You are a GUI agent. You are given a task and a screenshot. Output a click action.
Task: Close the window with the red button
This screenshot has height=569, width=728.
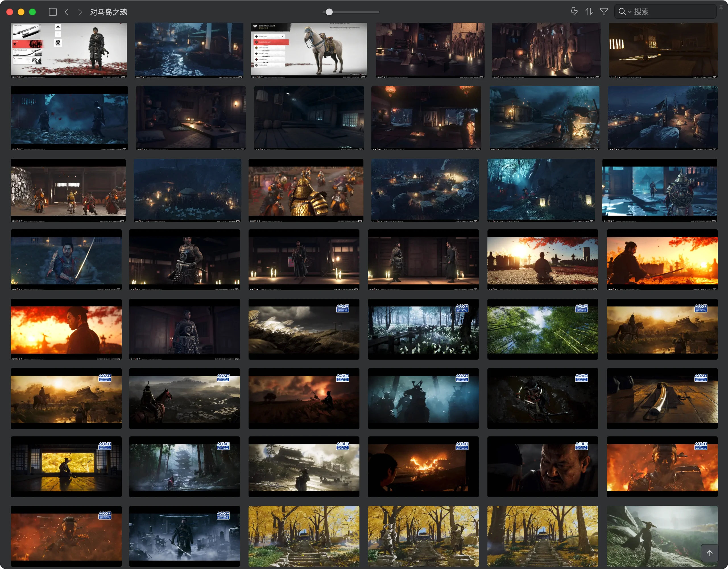tap(10, 12)
